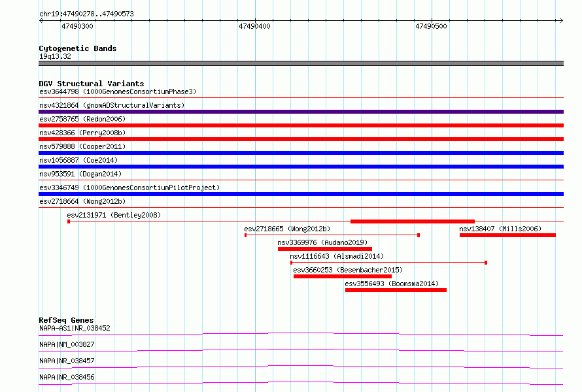Image resolution: width=582 pixels, height=392 pixels.
Task: Open variant esv3644798 (1000GenomesConsortiumPhase3)
Action: [118, 91]
